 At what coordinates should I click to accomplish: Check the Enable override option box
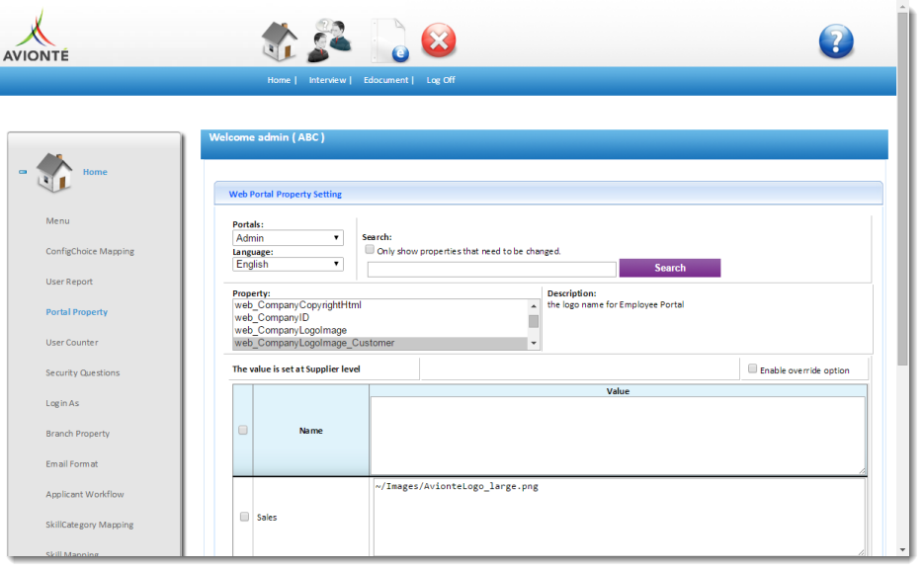pyautogui.click(x=752, y=368)
